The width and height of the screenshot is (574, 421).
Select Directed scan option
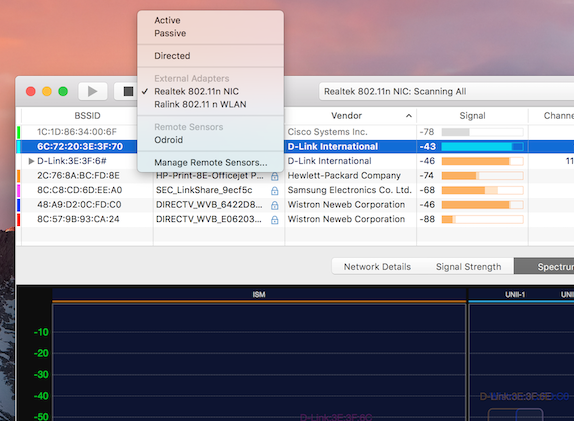(172, 56)
